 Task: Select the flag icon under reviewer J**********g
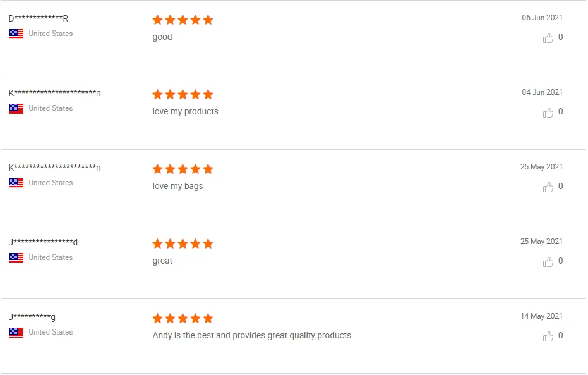16,333
